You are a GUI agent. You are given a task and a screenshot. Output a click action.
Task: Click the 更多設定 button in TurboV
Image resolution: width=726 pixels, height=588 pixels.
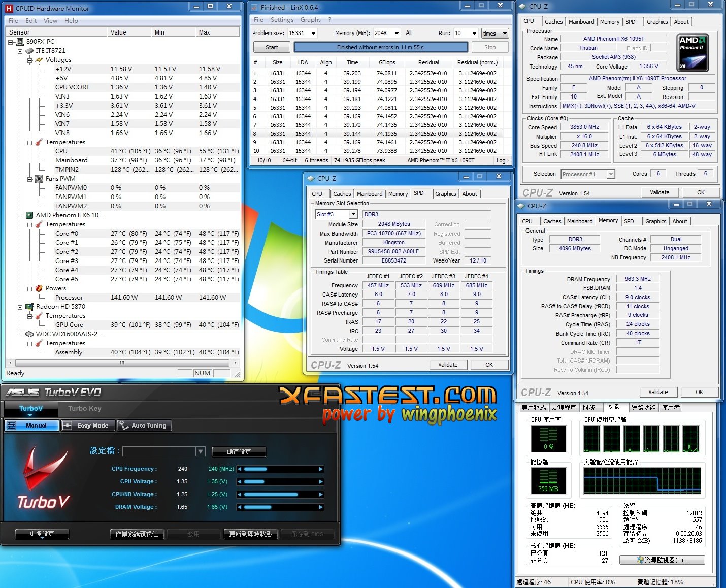coord(42,534)
